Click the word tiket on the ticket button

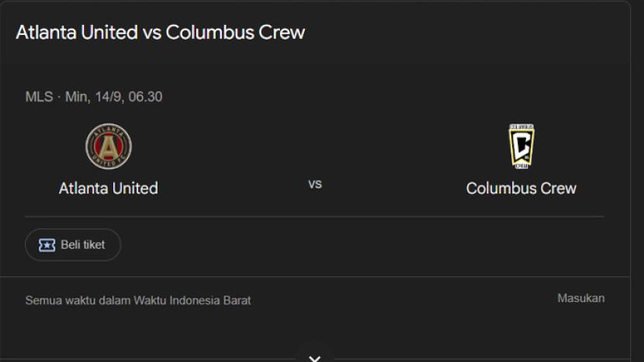93,245
